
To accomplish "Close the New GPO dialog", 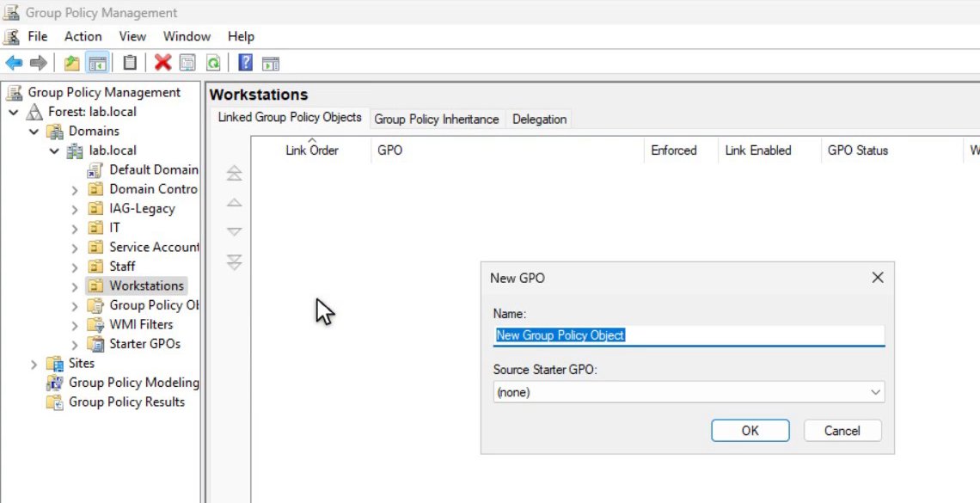I will (878, 278).
